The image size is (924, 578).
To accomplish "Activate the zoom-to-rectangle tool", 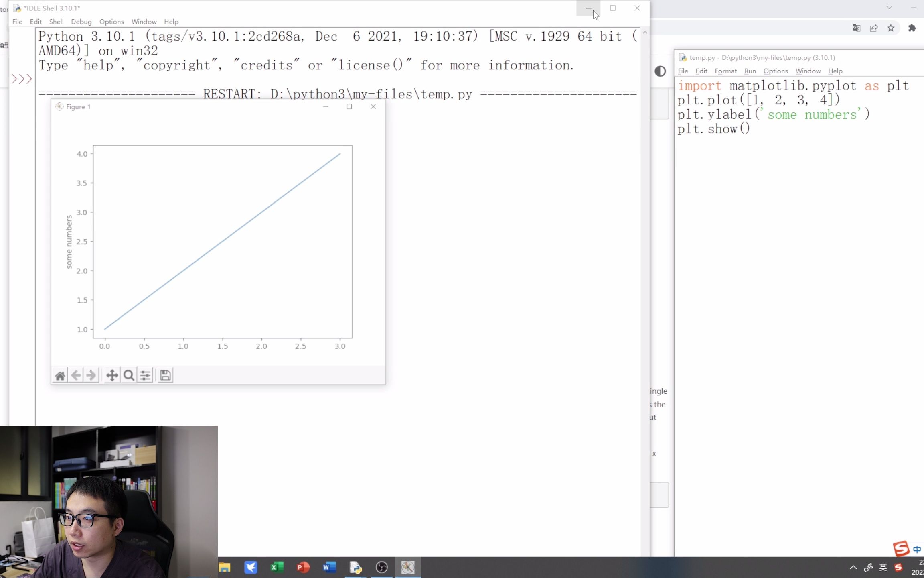I will click(128, 375).
